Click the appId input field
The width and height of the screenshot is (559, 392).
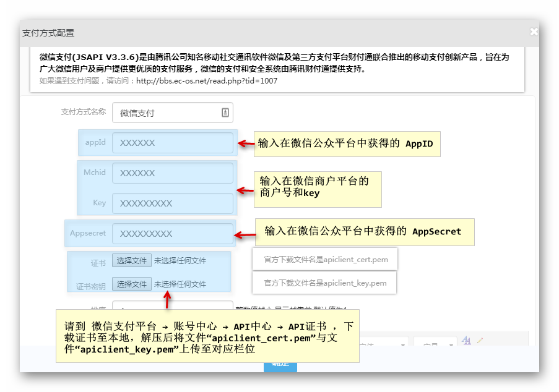pyautogui.click(x=173, y=143)
